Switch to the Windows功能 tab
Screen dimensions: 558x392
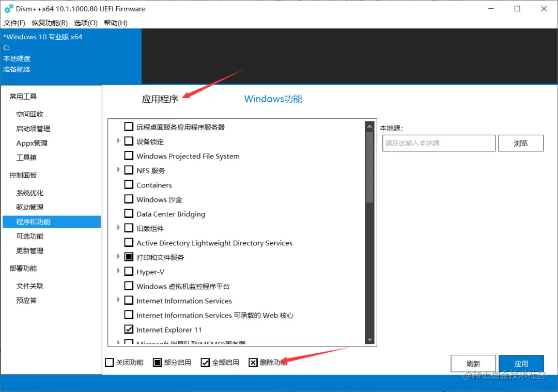(x=273, y=99)
